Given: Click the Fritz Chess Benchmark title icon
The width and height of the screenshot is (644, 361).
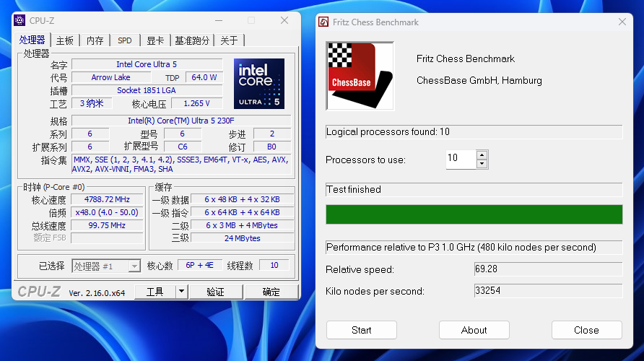Looking at the screenshot, I should [x=323, y=22].
